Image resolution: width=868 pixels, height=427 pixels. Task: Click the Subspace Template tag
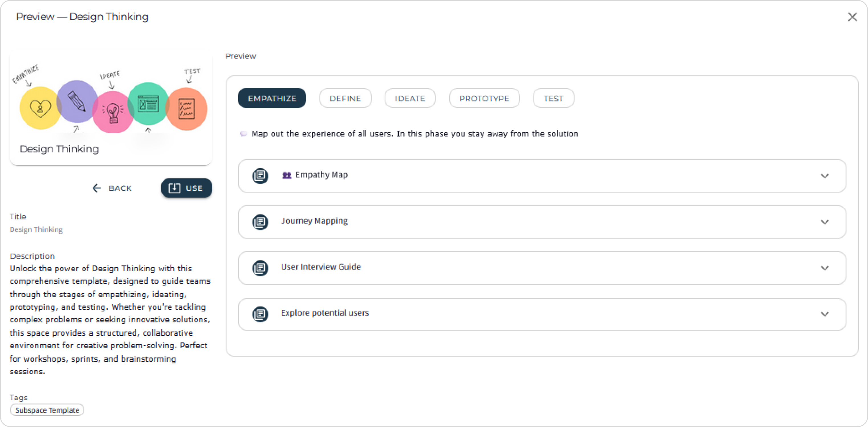(47, 410)
